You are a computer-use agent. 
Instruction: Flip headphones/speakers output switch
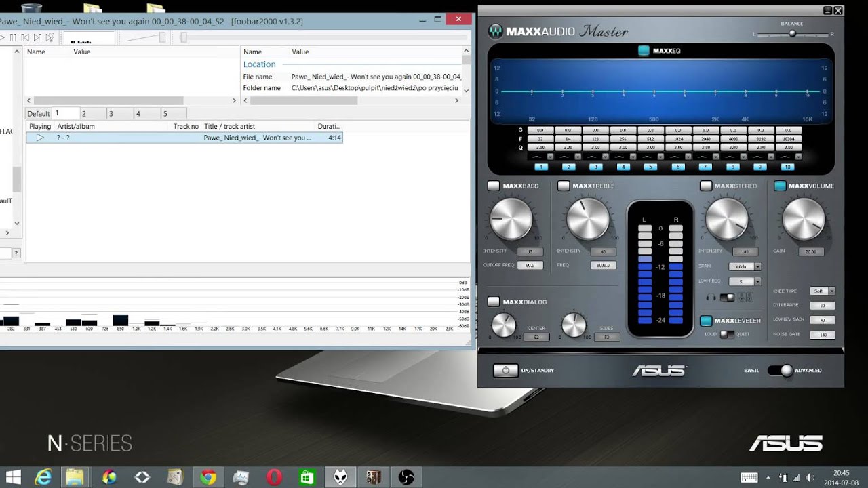click(x=727, y=297)
